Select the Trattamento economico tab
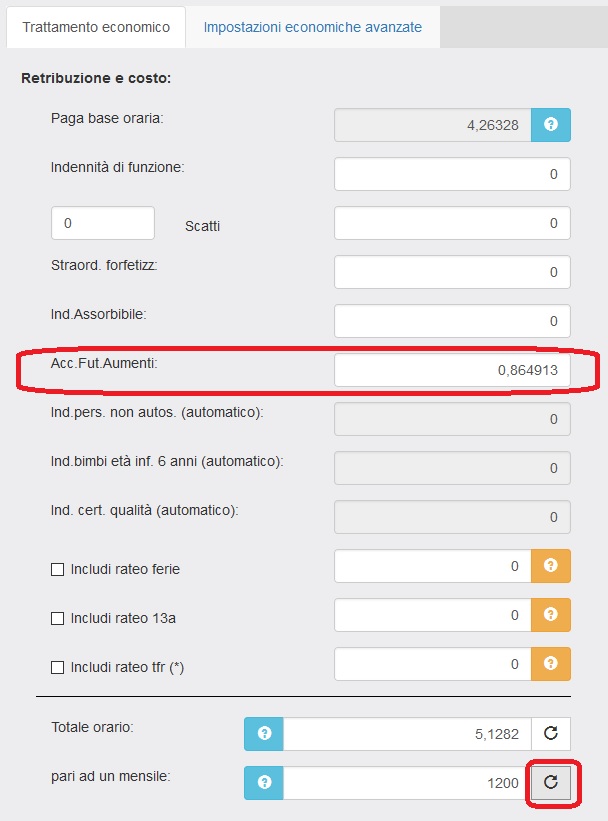 [x=96, y=27]
